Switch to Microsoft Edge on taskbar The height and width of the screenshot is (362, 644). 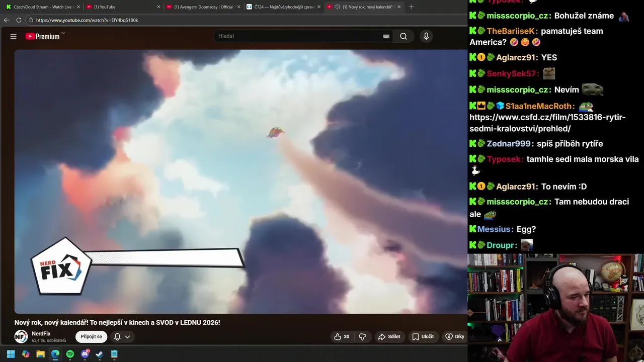[55, 354]
